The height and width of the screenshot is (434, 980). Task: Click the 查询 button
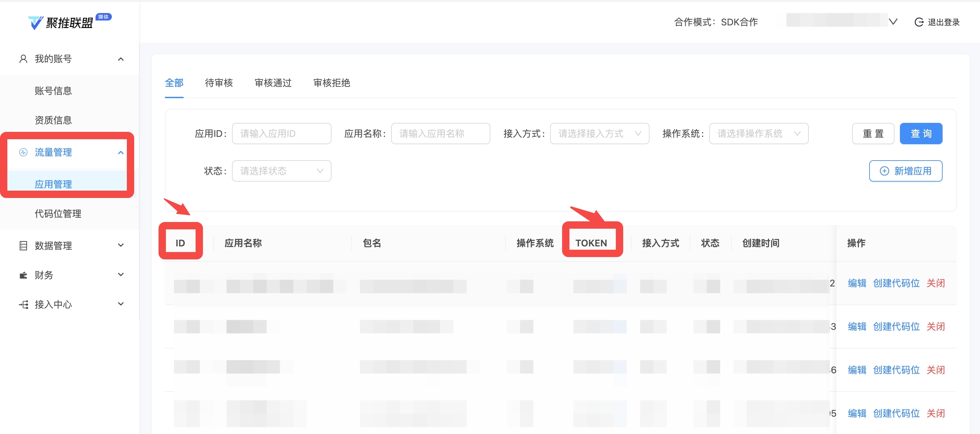(921, 134)
